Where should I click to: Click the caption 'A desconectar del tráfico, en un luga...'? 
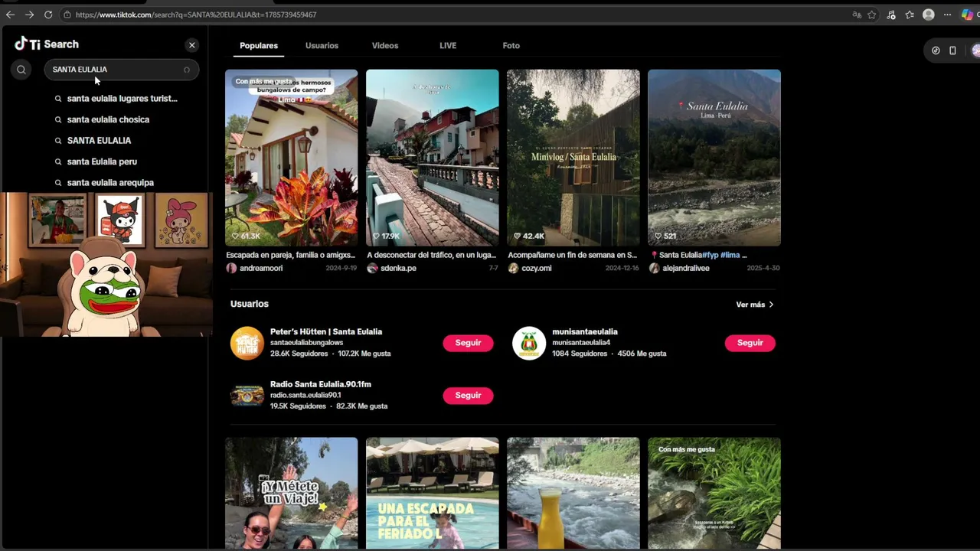click(432, 255)
